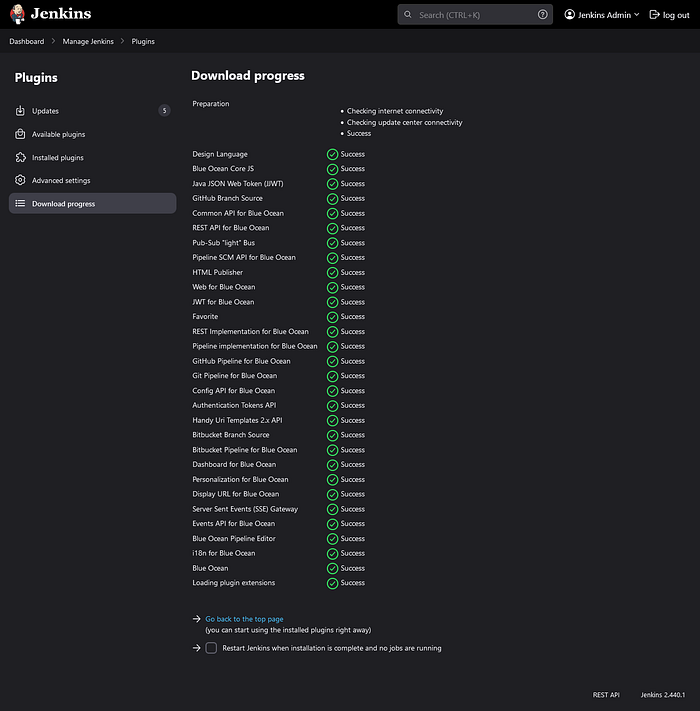The image size is (700, 711).
Task: Click the Download progress list icon
Action: [20, 204]
